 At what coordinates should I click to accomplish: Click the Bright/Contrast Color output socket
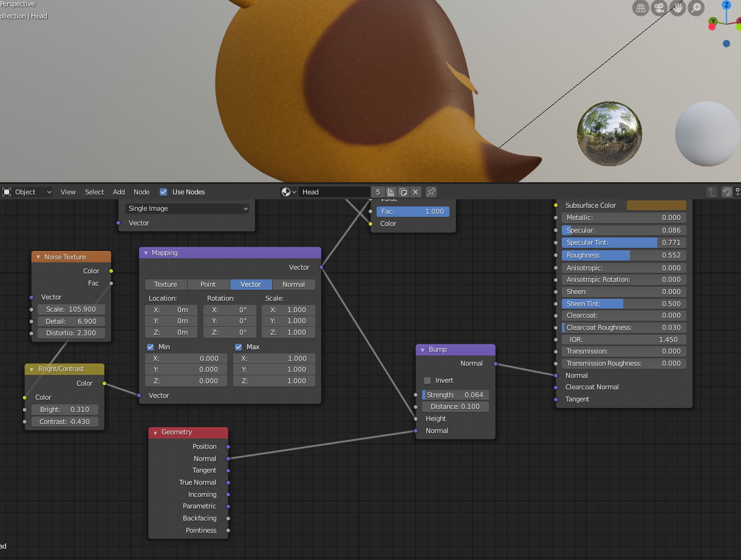(x=104, y=383)
